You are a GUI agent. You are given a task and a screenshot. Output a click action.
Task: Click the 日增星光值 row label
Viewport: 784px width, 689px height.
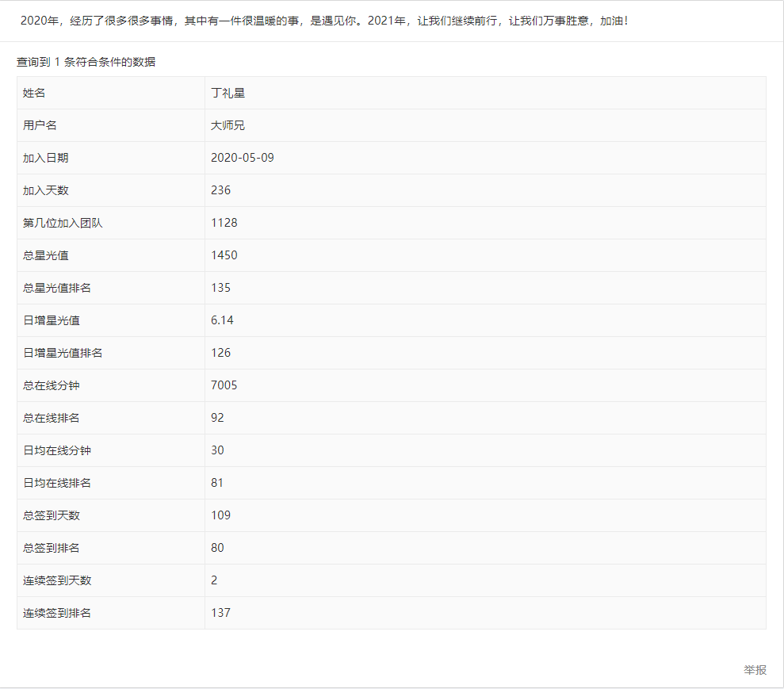coord(51,320)
